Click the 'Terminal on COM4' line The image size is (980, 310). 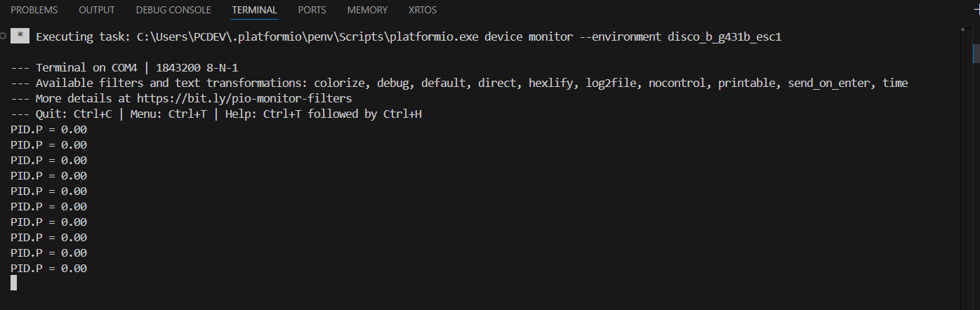pyautogui.click(x=124, y=67)
